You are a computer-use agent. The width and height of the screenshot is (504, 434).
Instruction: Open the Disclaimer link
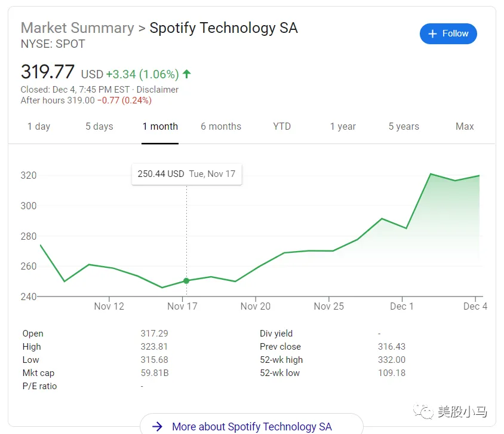coord(158,90)
